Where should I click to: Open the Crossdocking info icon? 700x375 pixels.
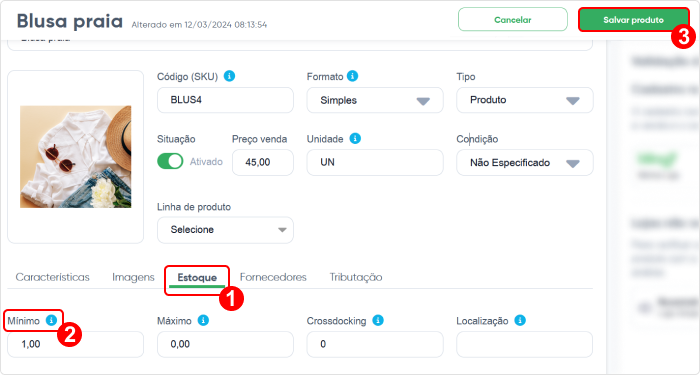click(x=378, y=321)
